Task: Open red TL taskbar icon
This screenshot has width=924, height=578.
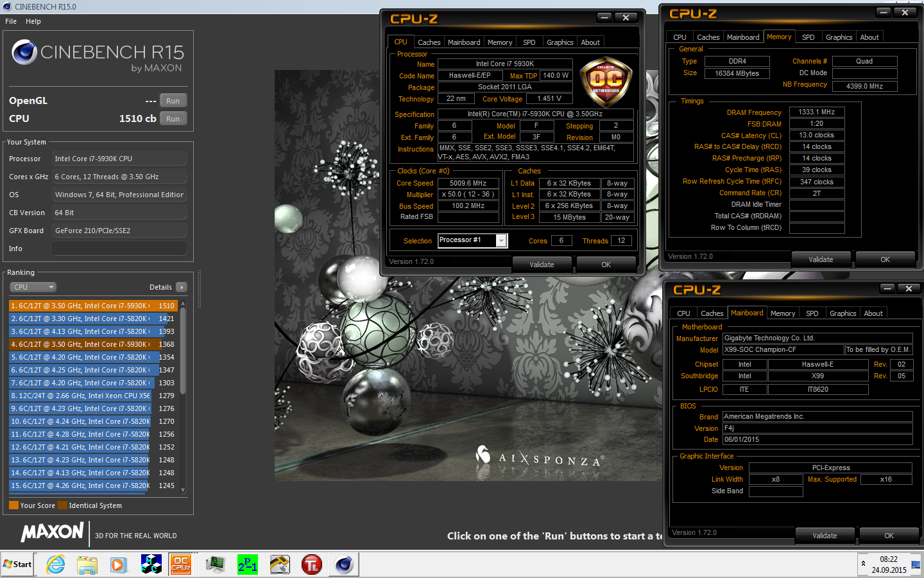Action: [x=312, y=565]
